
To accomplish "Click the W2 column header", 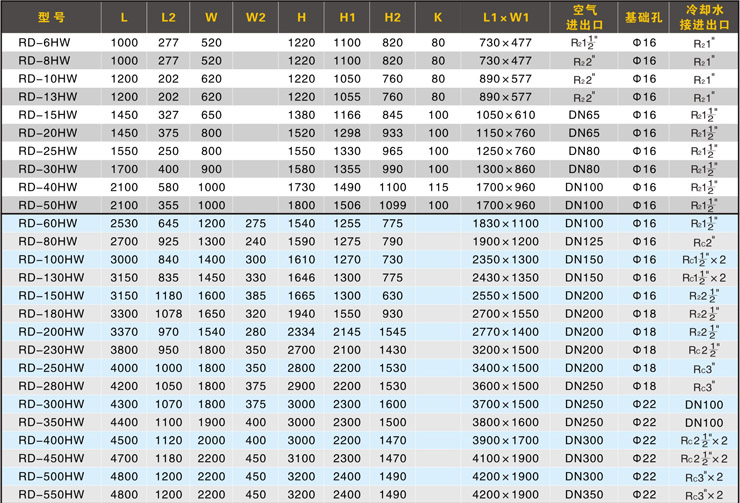I will pyautogui.click(x=256, y=17).
